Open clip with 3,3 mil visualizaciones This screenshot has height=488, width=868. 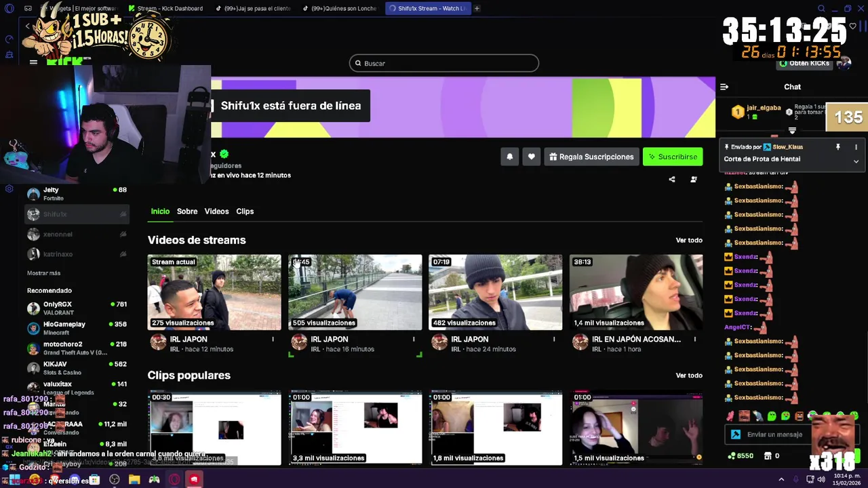(x=355, y=428)
